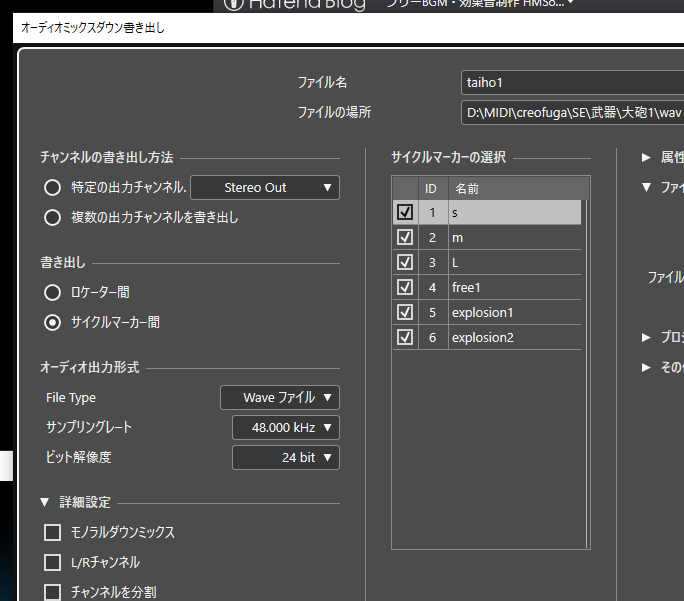Viewport: 684px width, 601px height.
Task: Choose ロケーター間 export range
Action: 52,292
